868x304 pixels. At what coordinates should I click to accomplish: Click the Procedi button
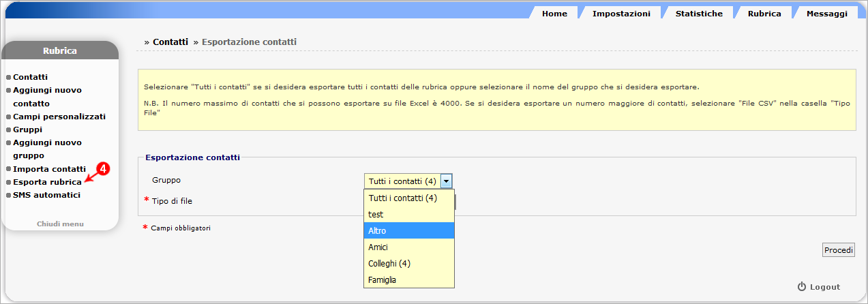839,250
